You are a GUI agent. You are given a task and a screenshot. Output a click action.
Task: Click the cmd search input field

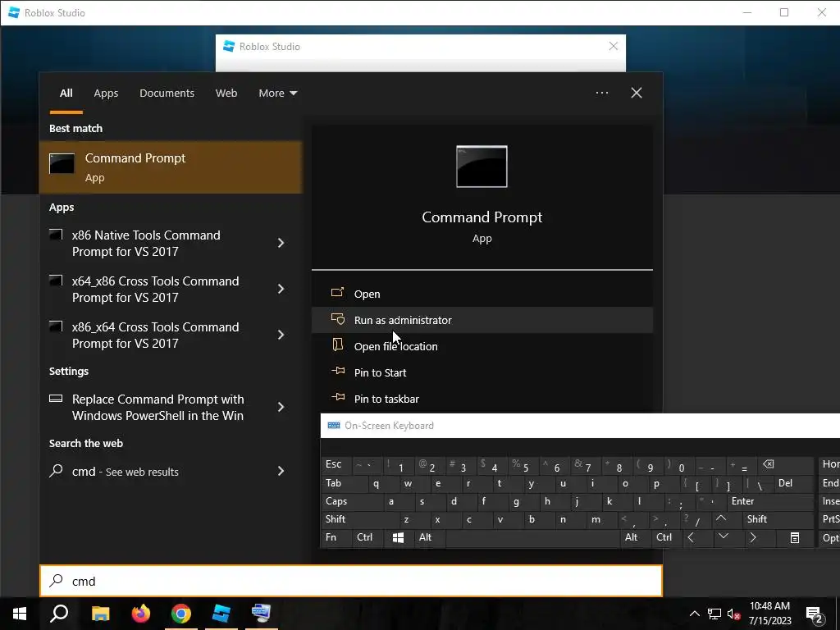(351, 581)
